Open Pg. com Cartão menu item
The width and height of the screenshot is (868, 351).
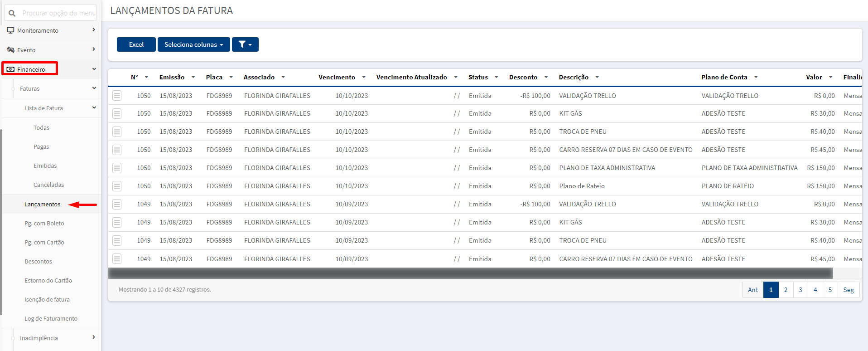44,243
